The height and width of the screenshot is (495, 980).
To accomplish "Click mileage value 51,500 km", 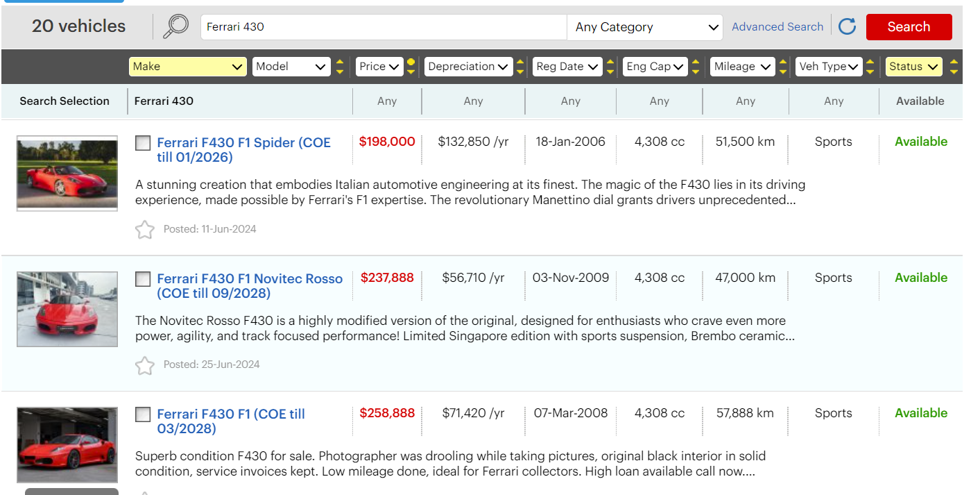I will (x=746, y=142).
